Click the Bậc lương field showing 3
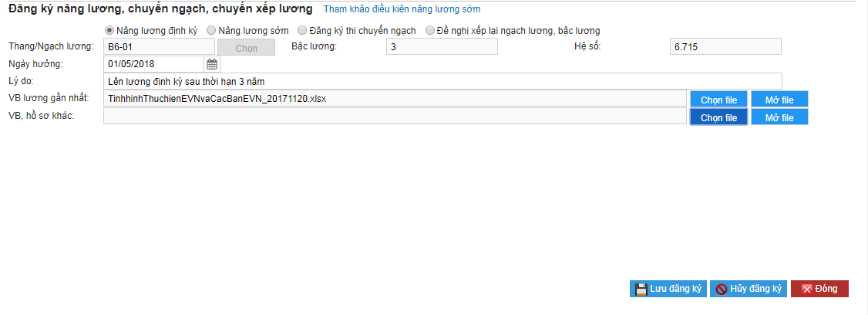Screen dimensions: 868x315 (442, 46)
